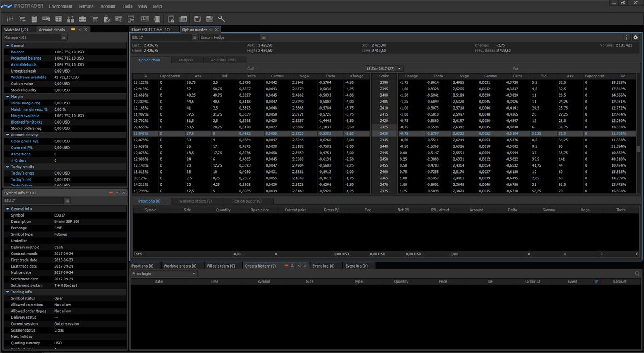Open the expiration date dropdown 15 Sep 2017
Image resolution: width=644 pixels, height=353 pixels.
tap(384, 69)
